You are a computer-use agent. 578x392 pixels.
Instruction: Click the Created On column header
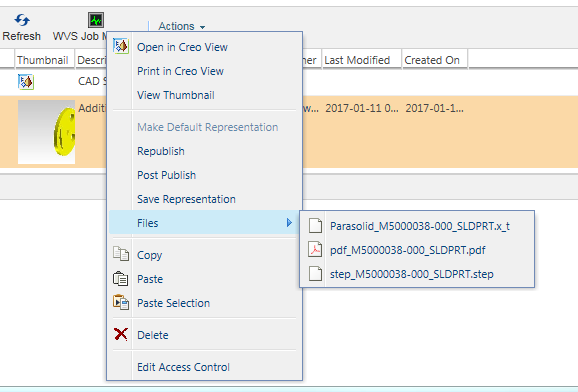[x=432, y=60]
